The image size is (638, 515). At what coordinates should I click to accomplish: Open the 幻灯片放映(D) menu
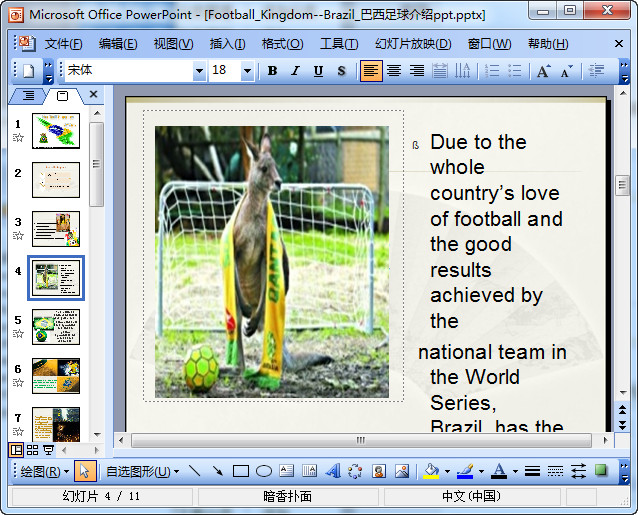(x=413, y=44)
